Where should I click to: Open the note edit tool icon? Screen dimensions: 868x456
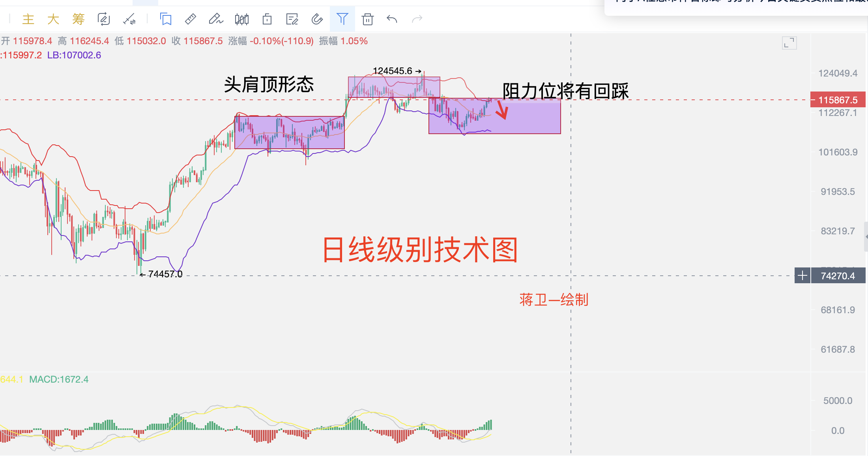[x=292, y=19]
